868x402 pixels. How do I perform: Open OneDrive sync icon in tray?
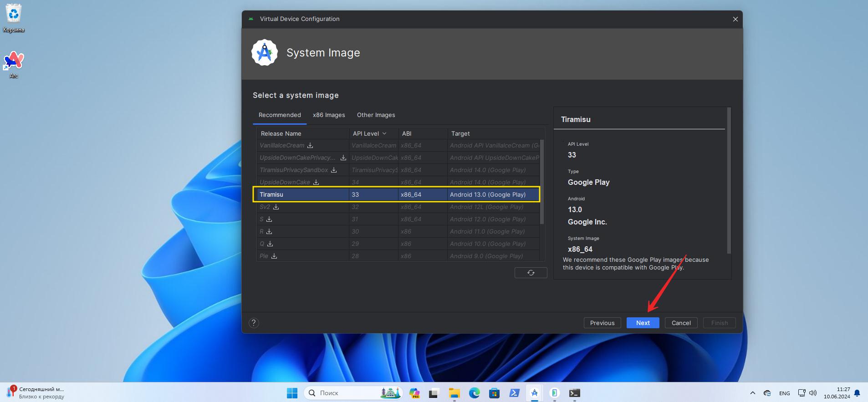point(767,393)
